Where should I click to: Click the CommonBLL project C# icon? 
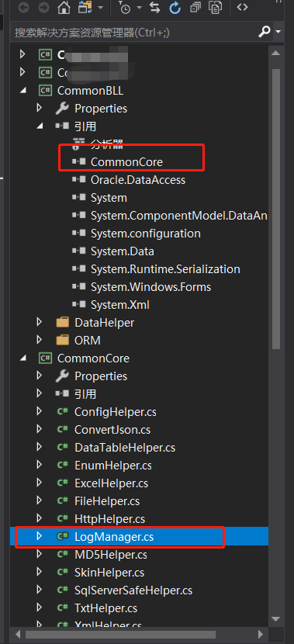click(x=46, y=90)
